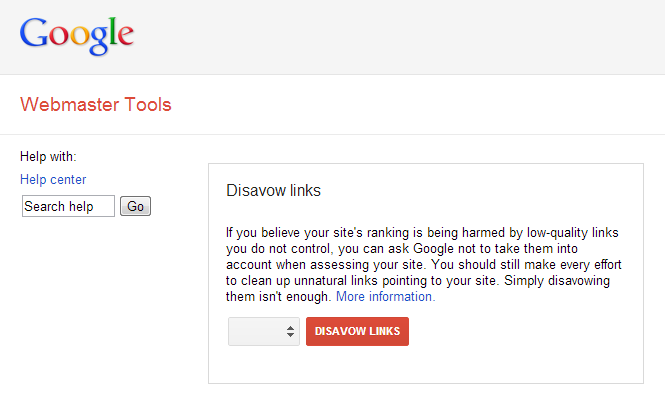
Task: Expand the site selection dropdown
Action: (264, 331)
